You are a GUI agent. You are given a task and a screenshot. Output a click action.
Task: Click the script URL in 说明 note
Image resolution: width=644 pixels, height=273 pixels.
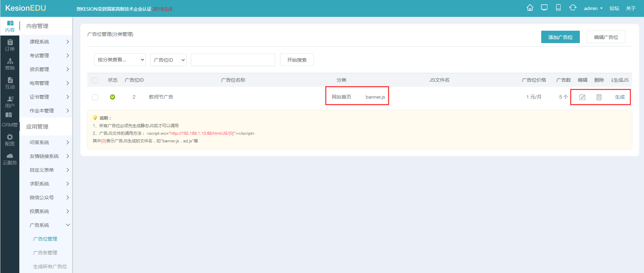coord(202,133)
